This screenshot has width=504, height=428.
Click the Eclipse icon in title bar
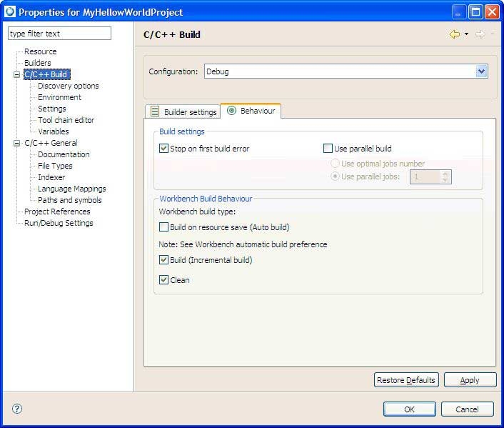[9, 11]
